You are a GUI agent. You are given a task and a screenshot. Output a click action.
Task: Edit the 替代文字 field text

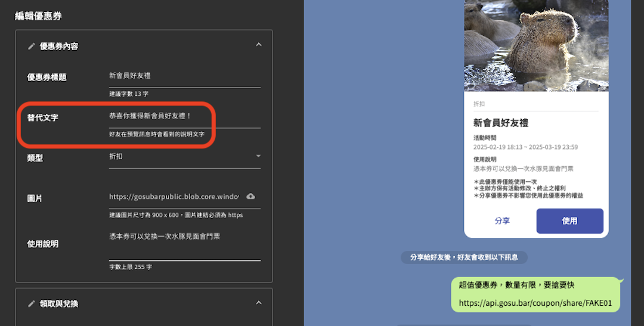pyautogui.click(x=185, y=116)
